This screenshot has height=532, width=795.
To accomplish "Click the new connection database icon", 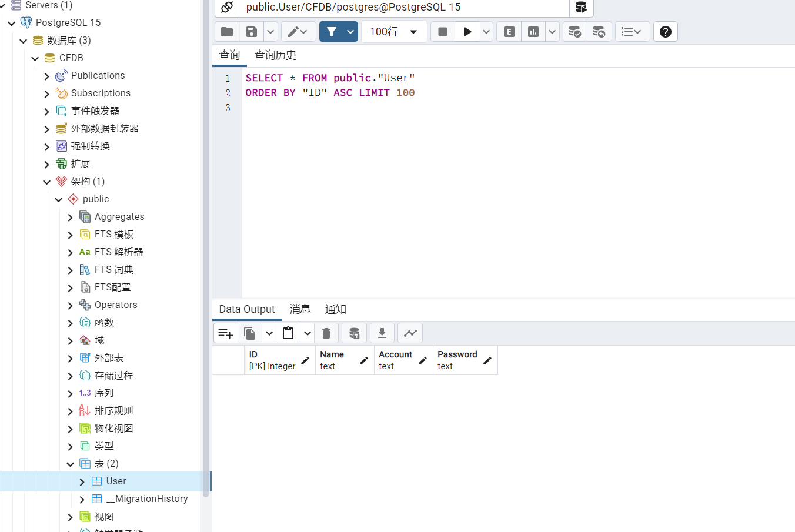I will tap(581, 8).
